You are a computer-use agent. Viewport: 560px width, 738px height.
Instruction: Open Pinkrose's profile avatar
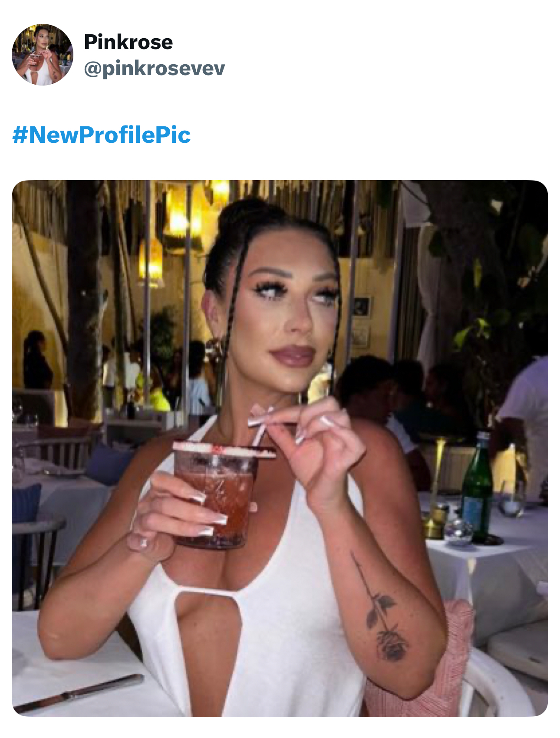click(43, 55)
